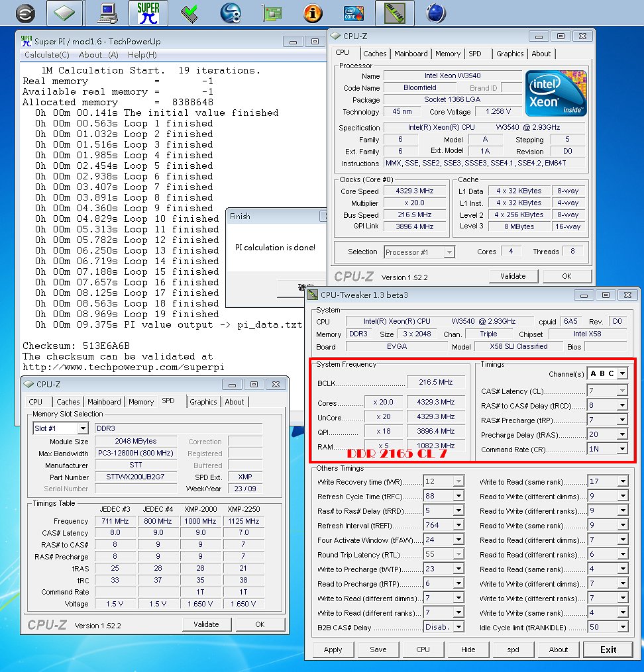
Task: Click Validate in lower CPU-Z SPD window
Action: pos(206,624)
